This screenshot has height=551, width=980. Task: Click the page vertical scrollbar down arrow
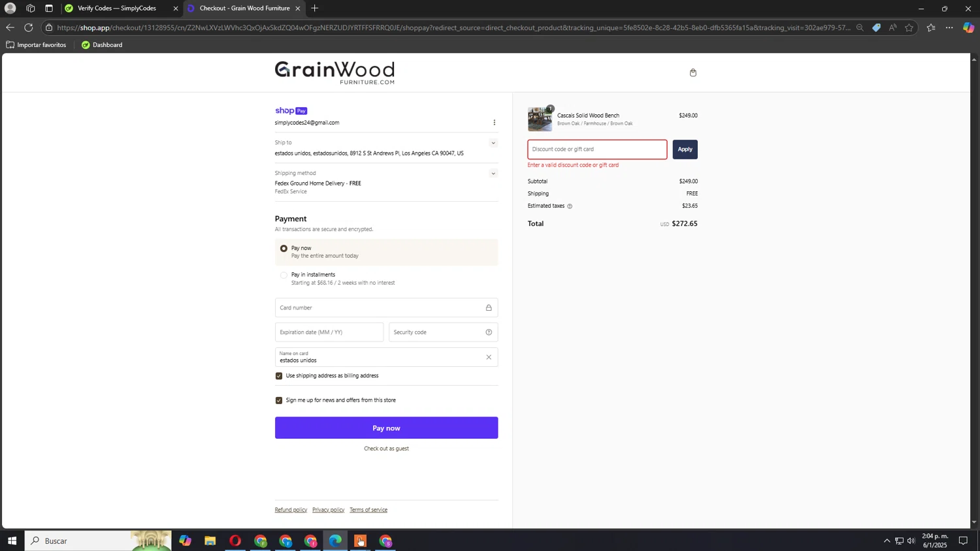coord(974,522)
